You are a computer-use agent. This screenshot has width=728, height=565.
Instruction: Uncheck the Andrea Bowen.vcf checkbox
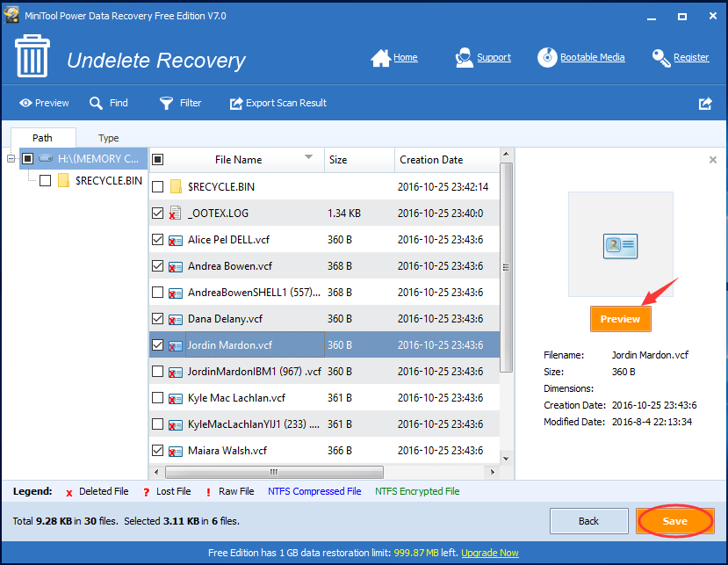(158, 265)
